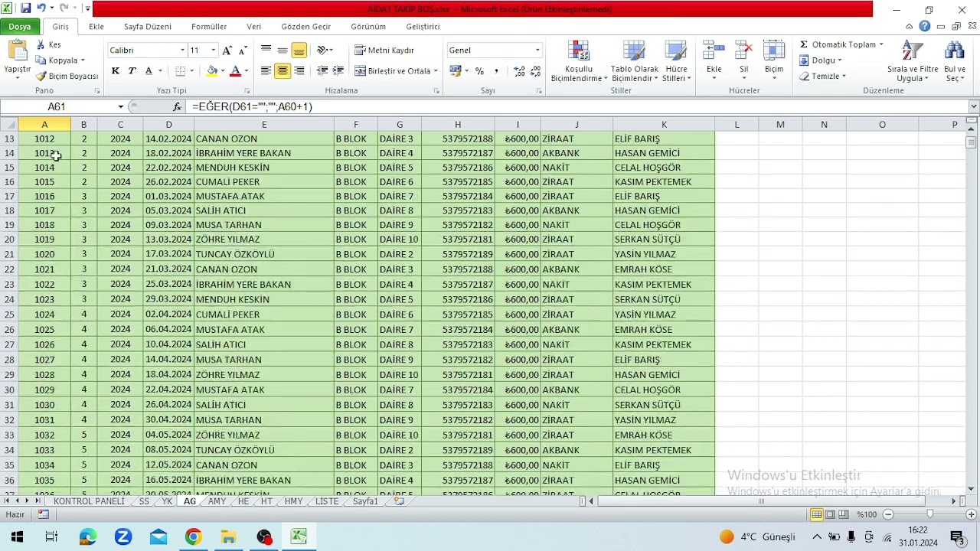The image size is (980, 551).
Task: Decrease font size with the small A icon
Action: pyautogui.click(x=243, y=51)
